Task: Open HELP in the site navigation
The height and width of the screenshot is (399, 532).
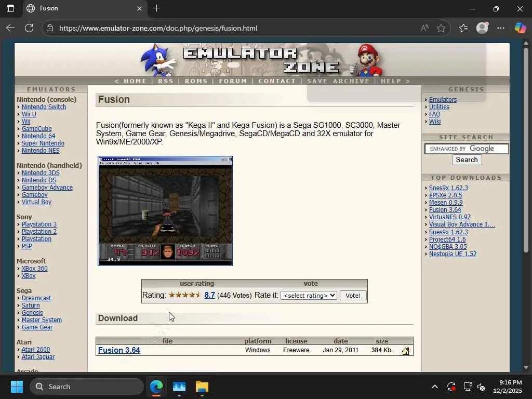Action: (x=391, y=81)
